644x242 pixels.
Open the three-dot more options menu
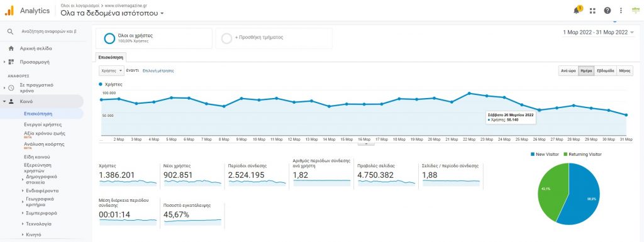click(621, 11)
